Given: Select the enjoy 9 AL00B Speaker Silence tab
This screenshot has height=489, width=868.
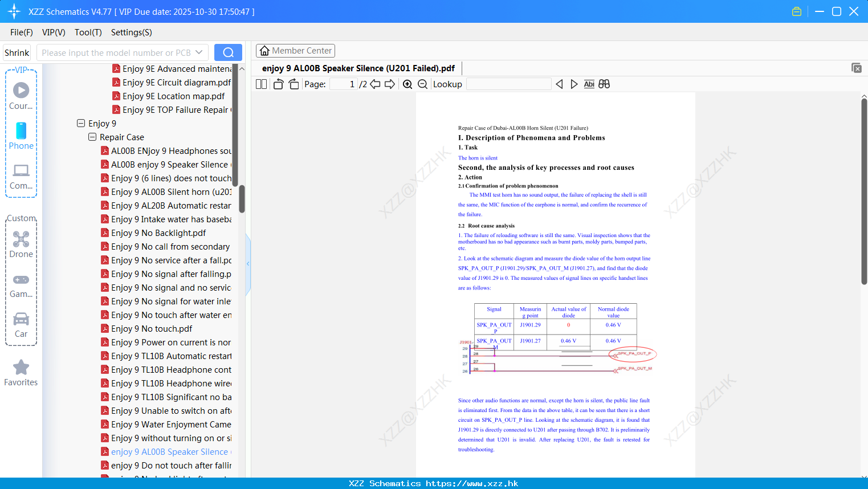Looking at the screenshot, I should (x=358, y=68).
